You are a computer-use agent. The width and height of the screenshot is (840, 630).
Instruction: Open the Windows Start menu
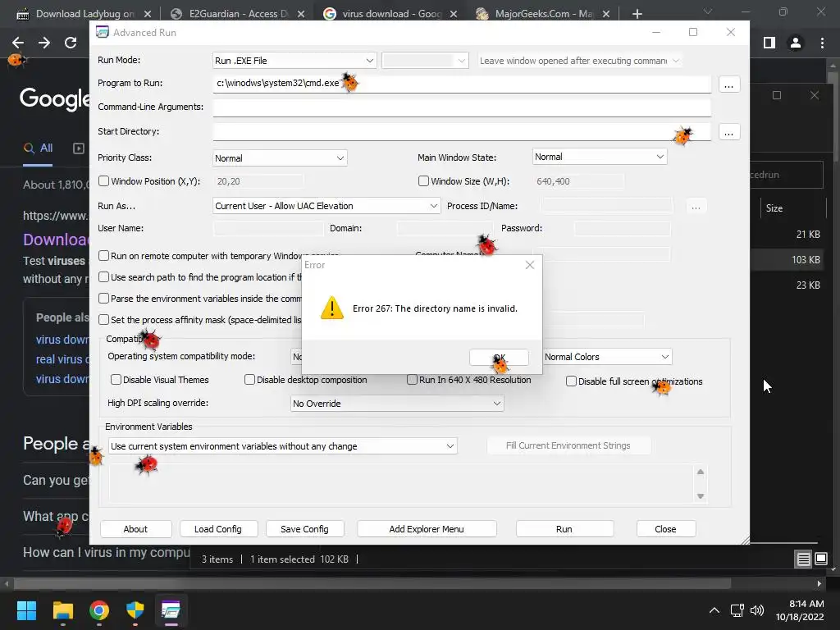(x=27, y=610)
